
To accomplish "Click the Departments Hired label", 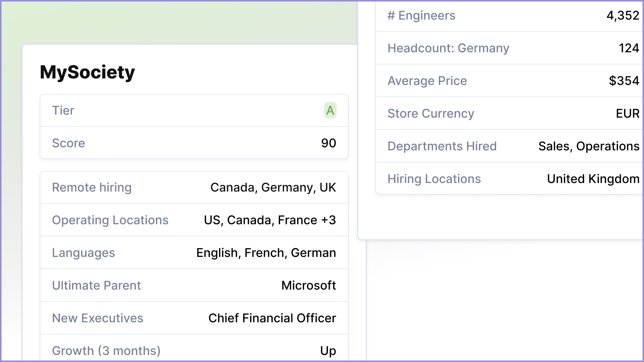I will point(442,146).
